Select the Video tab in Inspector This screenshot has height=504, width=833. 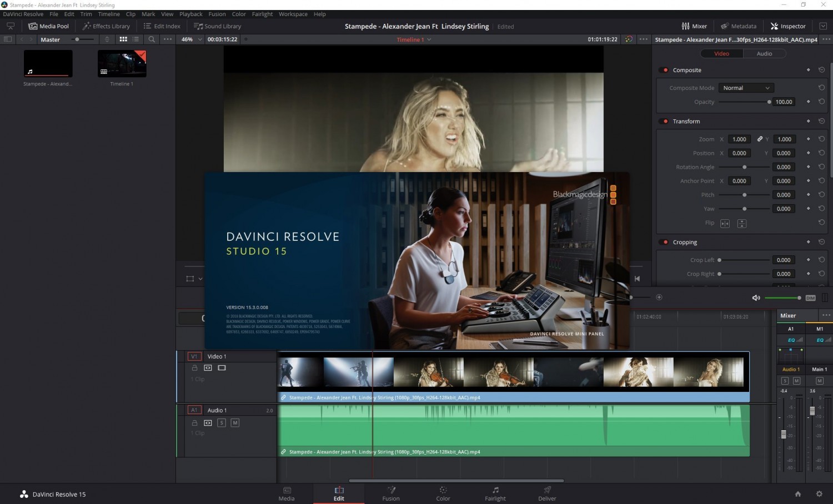coord(721,53)
